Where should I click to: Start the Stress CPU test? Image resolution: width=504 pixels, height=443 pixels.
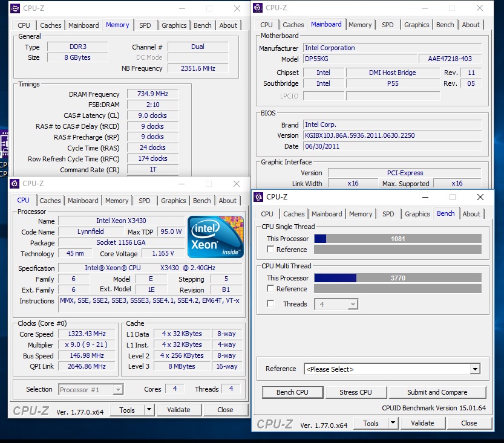click(x=356, y=392)
